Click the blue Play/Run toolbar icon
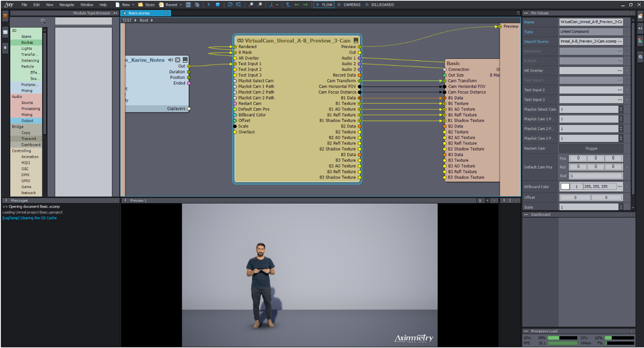This screenshot has width=644, height=348. coord(209,4)
